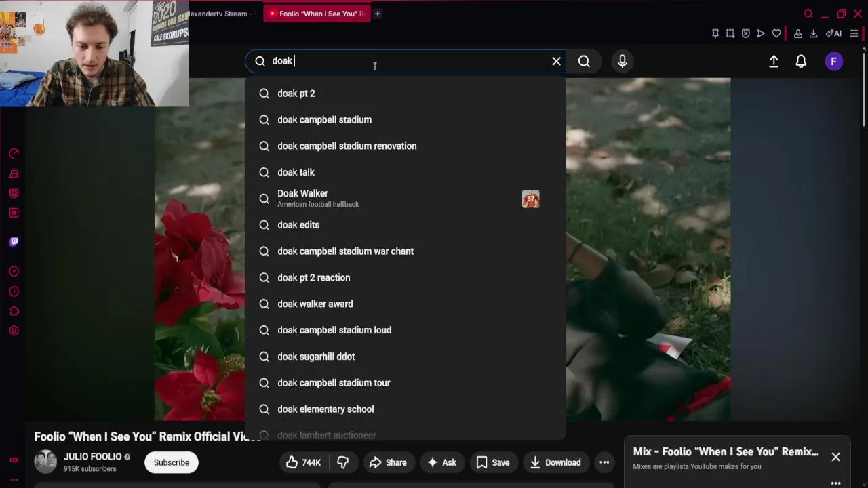Screen dimensions: 868x488
Task: Open the sidebar player icon
Action: 14,272
